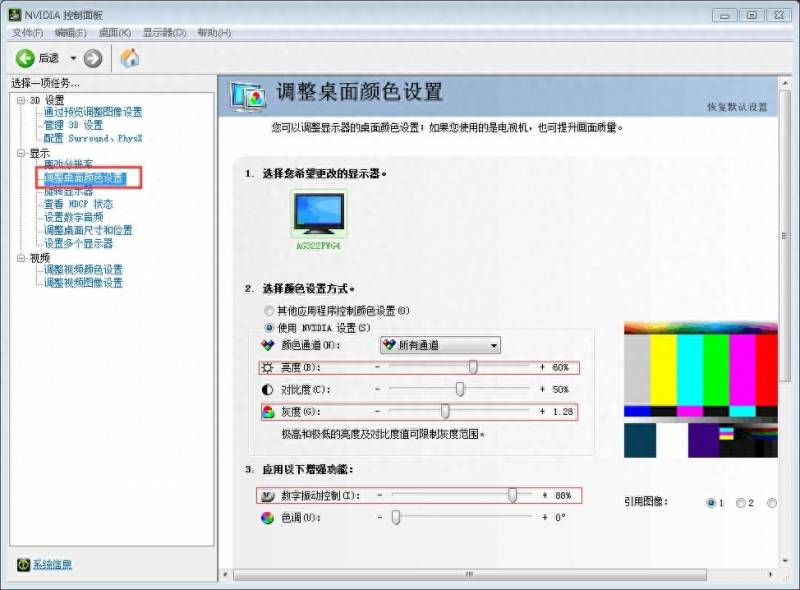Click the vertical scrollbar of the settings pane
Image resolution: width=800 pixels, height=590 pixels.
785,235
